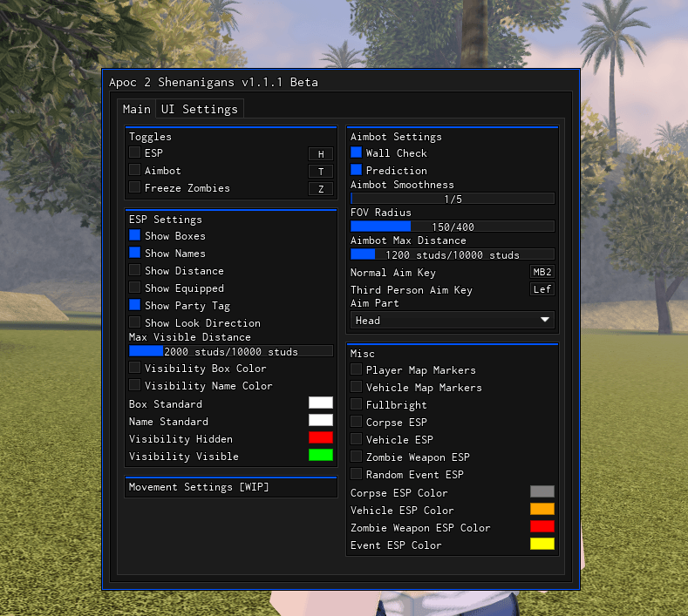Enable the Show Distance checkbox
The image size is (688, 616).
tap(134, 270)
